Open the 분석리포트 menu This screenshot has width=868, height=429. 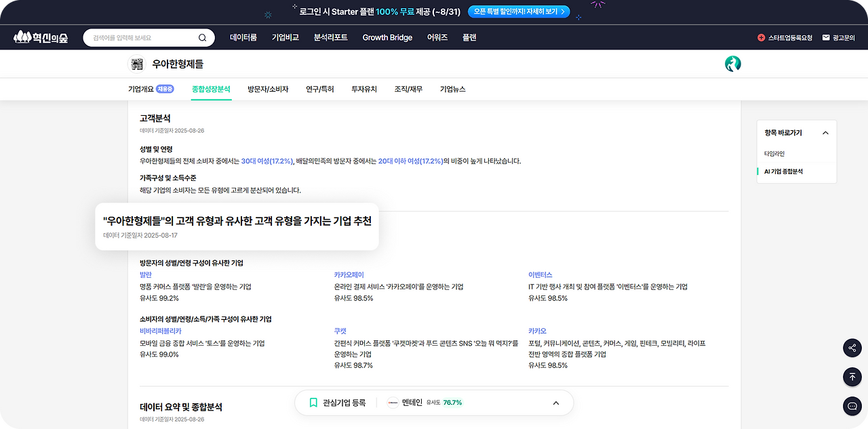pyautogui.click(x=331, y=37)
